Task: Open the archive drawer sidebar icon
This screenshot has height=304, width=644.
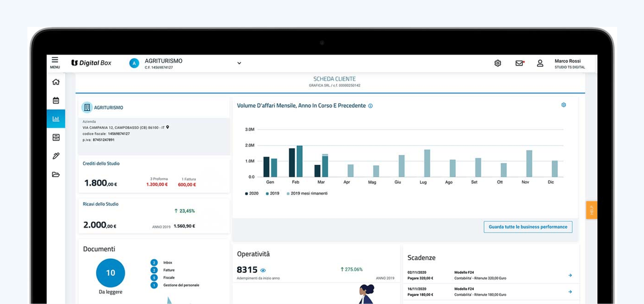Action: pyautogui.click(x=56, y=137)
